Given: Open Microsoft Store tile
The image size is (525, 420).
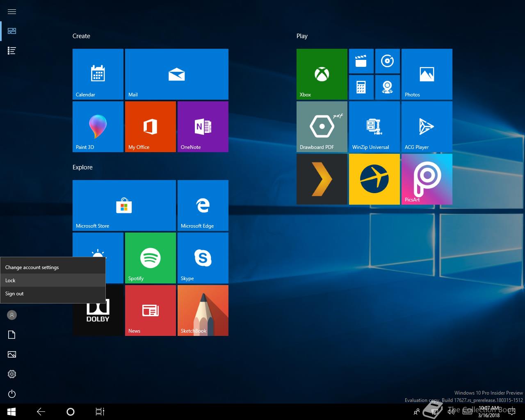Looking at the screenshot, I should (x=124, y=205).
